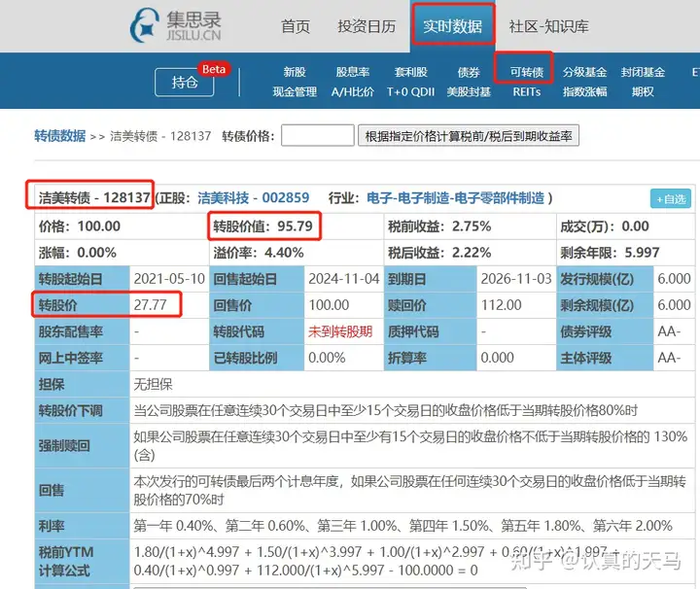Viewport: 700px width, 589px height.
Task: Focus the 转债价格 input field
Action: (317, 135)
